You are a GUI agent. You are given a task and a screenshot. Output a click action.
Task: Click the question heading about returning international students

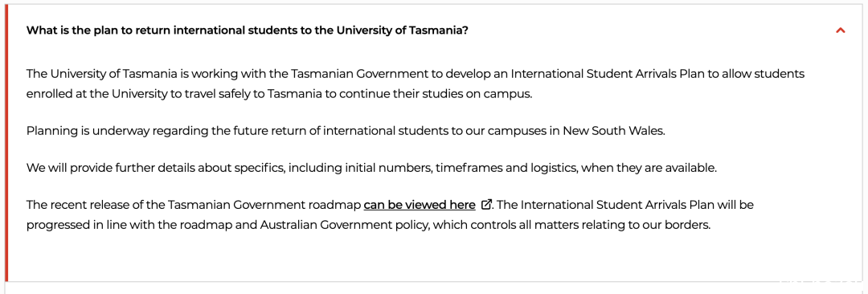tap(247, 31)
